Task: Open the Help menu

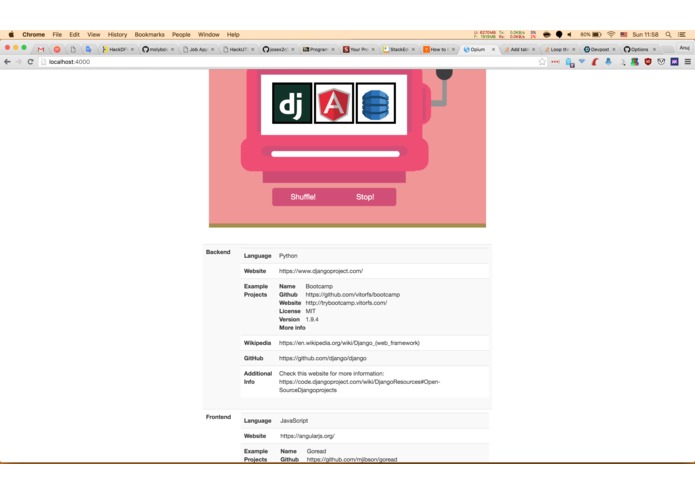Action: point(233,35)
